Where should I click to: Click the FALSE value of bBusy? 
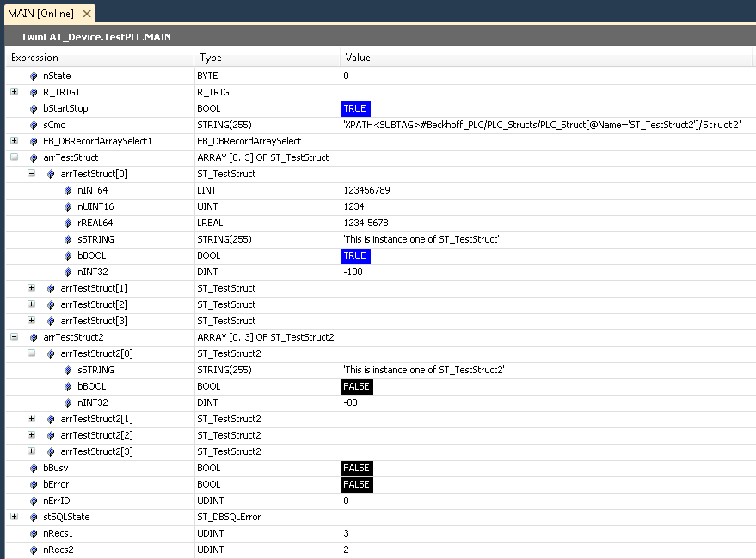click(x=357, y=469)
